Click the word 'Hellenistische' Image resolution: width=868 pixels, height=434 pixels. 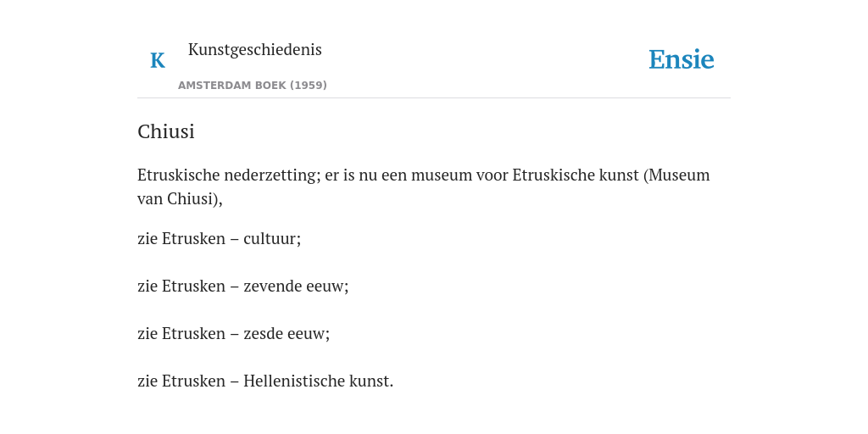point(294,382)
